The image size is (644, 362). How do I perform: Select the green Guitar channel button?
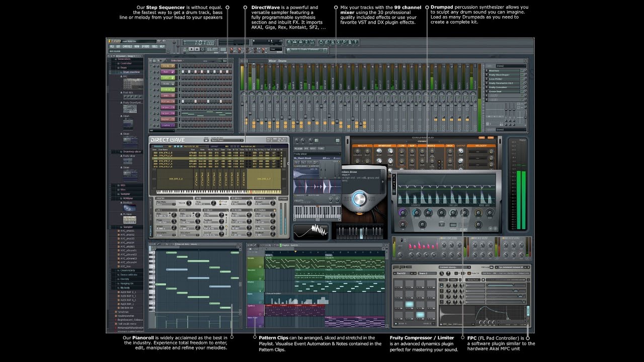point(168,78)
